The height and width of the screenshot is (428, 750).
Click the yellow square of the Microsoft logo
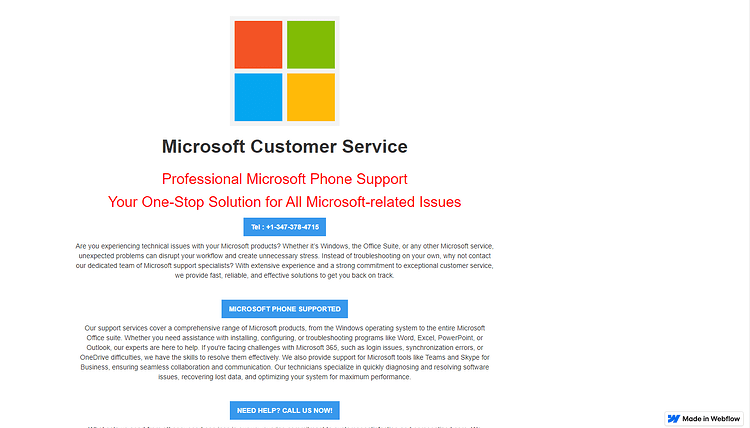point(311,97)
